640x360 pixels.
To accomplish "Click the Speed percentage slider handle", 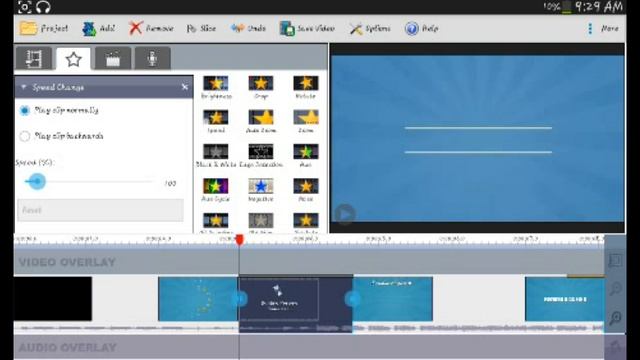I will (x=37, y=181).
